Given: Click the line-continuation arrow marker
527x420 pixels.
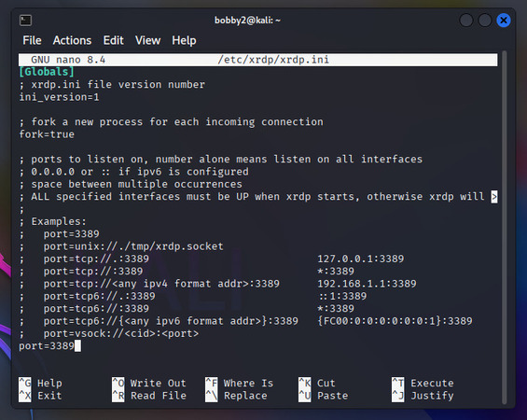Looking at the screenshot, I should click(493, 197).
